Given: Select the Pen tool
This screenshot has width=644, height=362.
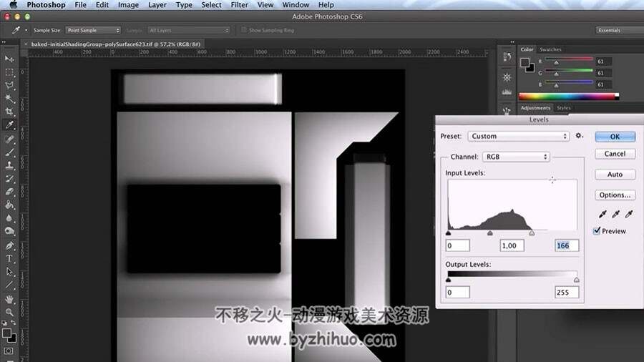Looking at the screenshot, I should pyautogui.click(x=9, y=245).
